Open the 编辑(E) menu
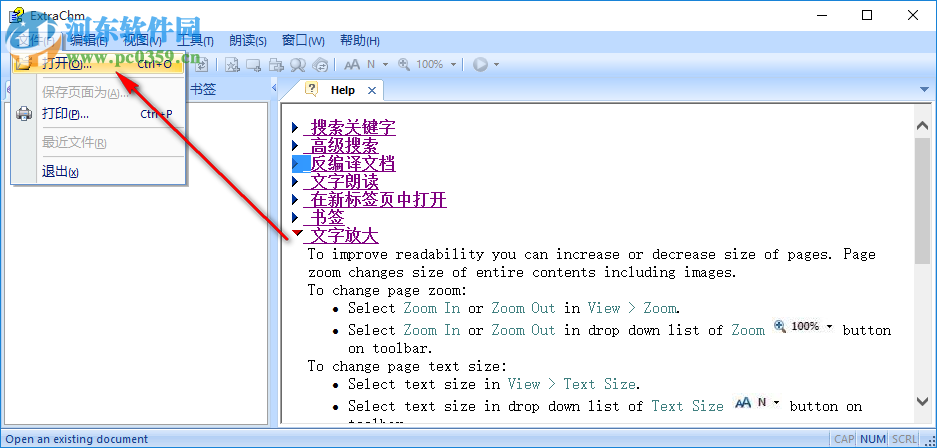Viewport: 937px width, 448px height. [88, 41]
